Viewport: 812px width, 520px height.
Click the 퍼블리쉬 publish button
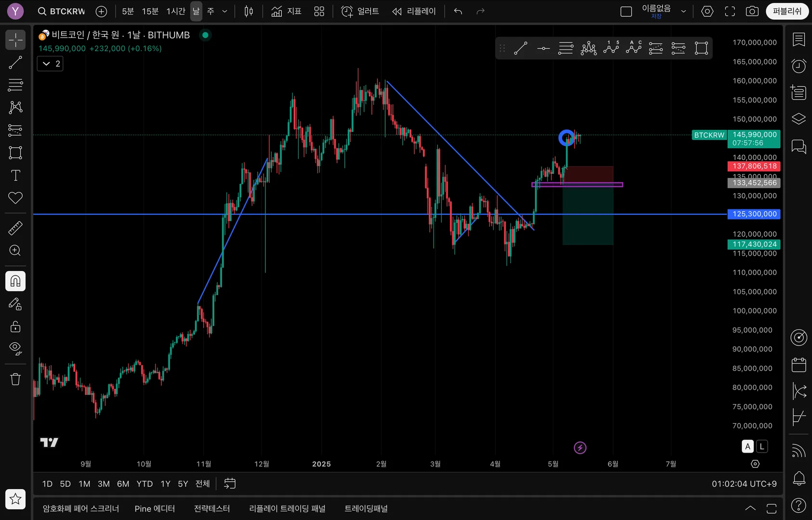787,11
